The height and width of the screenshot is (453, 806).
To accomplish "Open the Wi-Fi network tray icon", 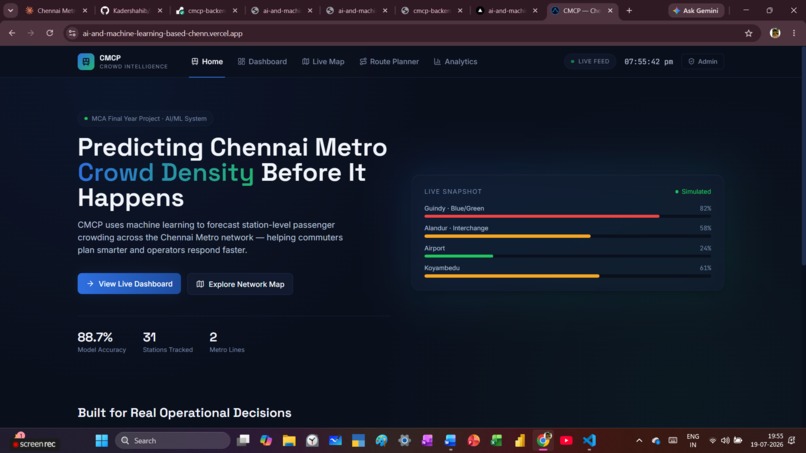I will 712,441.
